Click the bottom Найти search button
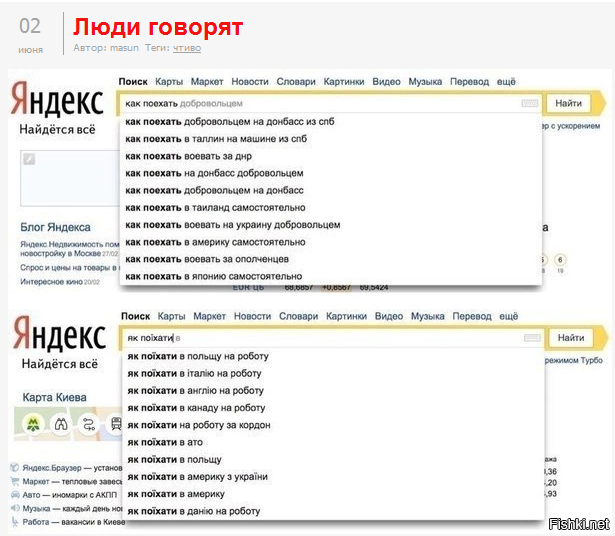The image size is (615, 536). pos(571,338)
